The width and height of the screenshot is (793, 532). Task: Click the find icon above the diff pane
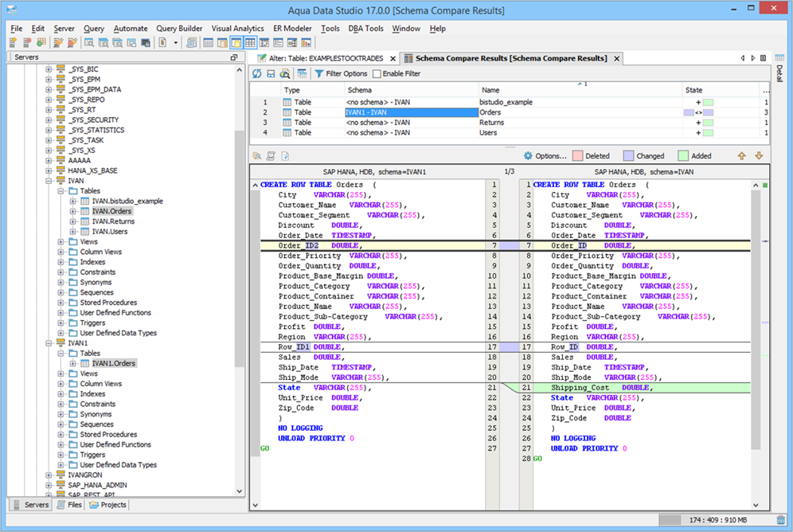click(x=257, y=156)
